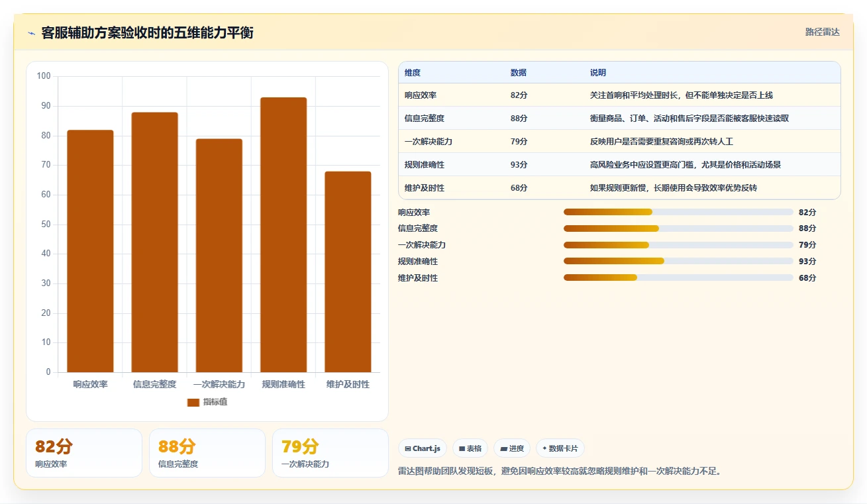The height and width of the screenshot is (504, 867).
Task: Click the 维护及时性 bar in the chart
Action: 348,272
